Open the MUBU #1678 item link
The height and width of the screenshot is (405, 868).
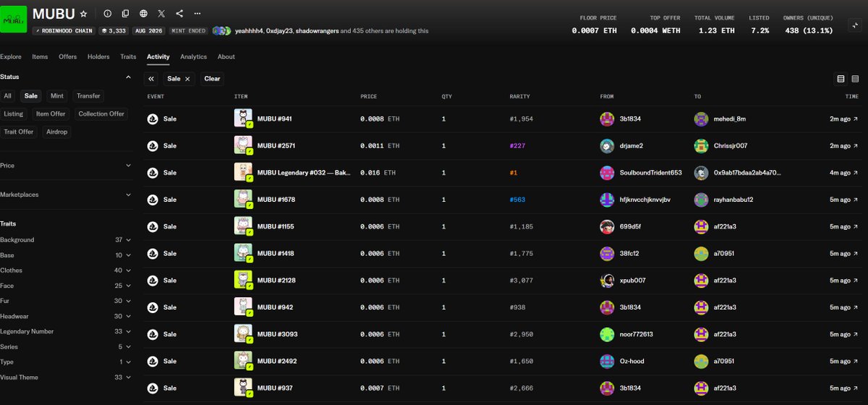click(276, 200)
